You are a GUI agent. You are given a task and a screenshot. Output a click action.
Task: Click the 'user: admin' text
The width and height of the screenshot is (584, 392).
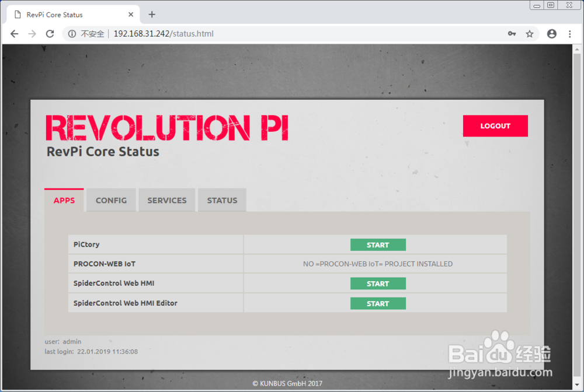click(63, 341)
